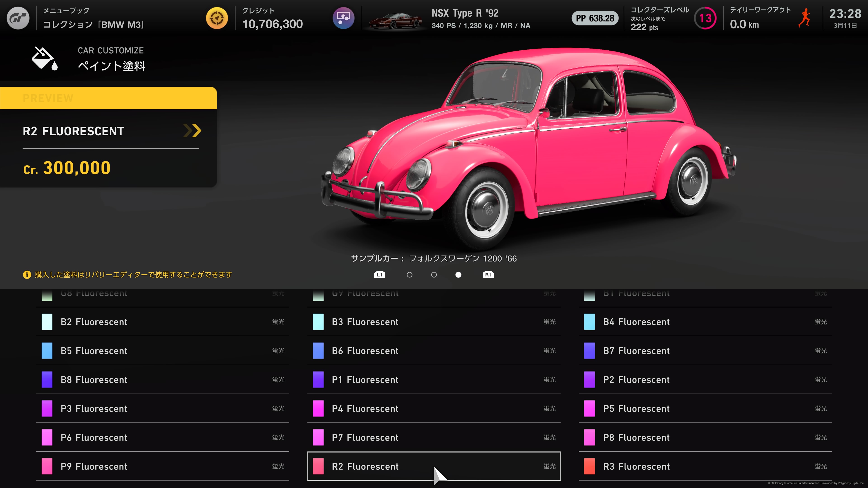Click the collector level 13 badge
868x488 pixels.
(705, 18)
